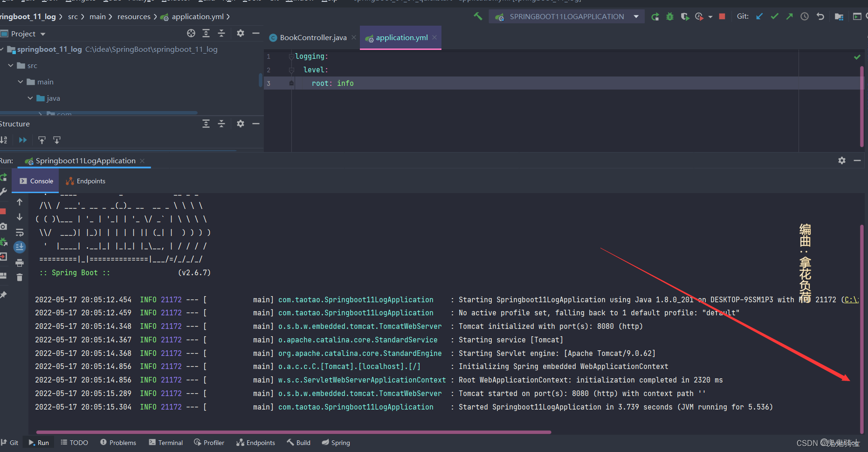Collapse the src folder node
The height and width of the screenshot is (452, 868).
click(x=11, y=66)
